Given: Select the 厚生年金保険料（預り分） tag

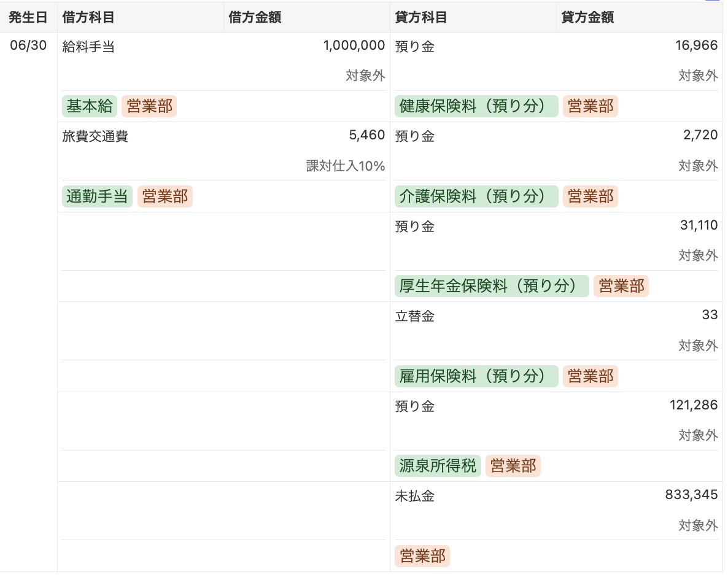Looking at the screenshot, I should pyautogui.click(x=492, y=286).
